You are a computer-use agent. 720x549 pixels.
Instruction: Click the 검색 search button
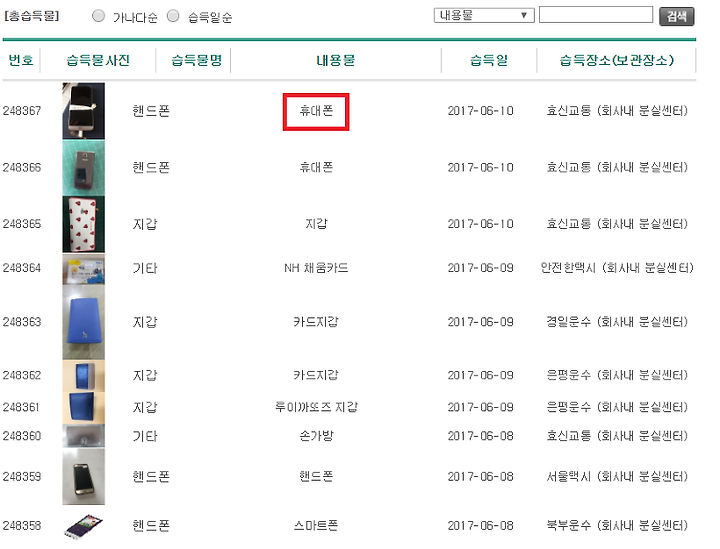click(x=676, y=17)
